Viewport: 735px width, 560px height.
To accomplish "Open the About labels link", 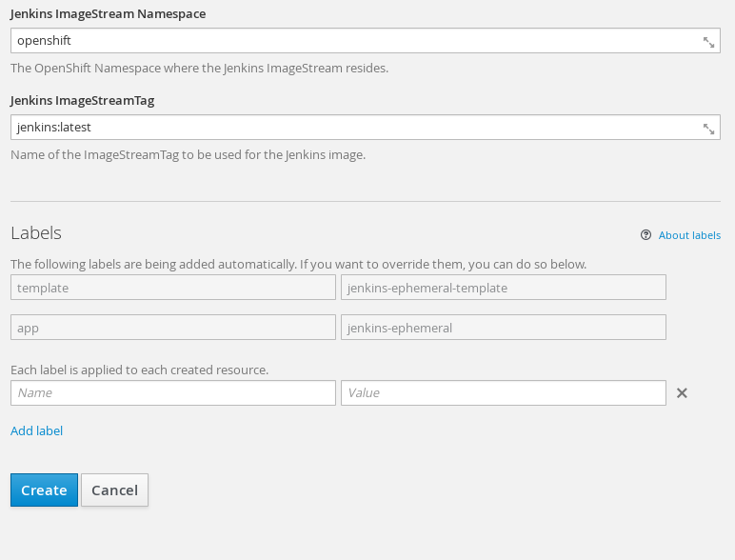I will 689,235.
